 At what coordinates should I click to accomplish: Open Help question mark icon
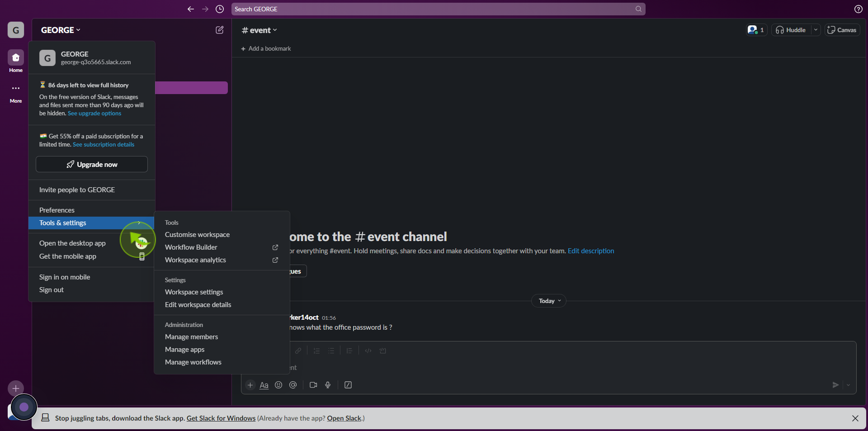point(858,9)
